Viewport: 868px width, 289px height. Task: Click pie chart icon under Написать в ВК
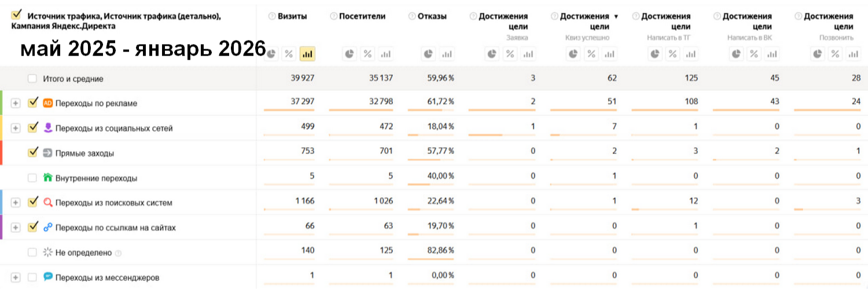click(x=736, y=54)
